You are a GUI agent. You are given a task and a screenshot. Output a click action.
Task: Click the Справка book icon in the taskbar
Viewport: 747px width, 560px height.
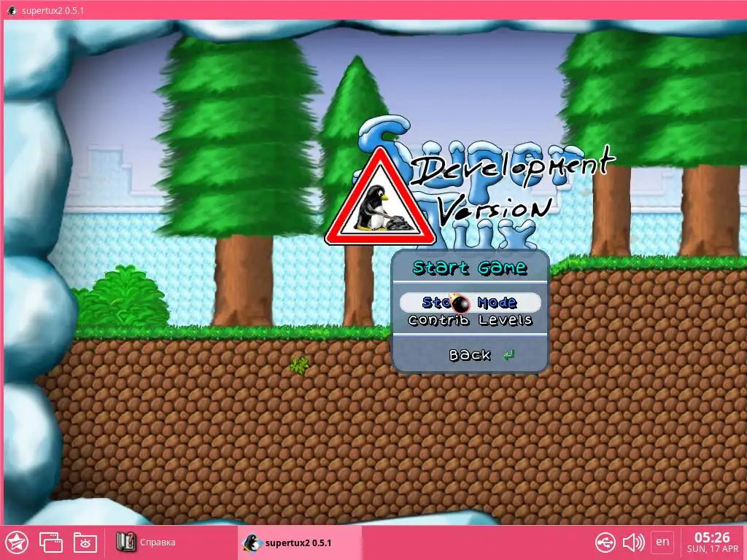125,542
